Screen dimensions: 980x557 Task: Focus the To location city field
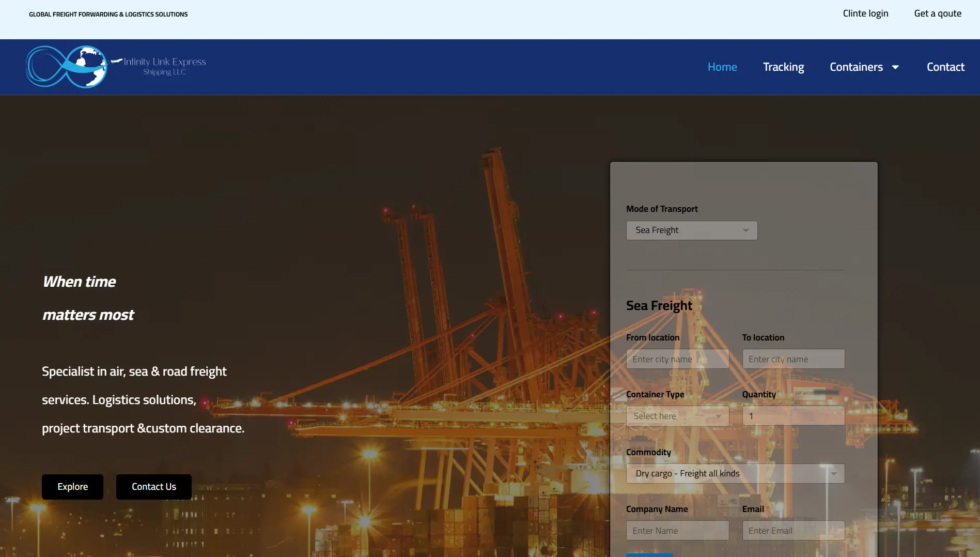(793, 359)
